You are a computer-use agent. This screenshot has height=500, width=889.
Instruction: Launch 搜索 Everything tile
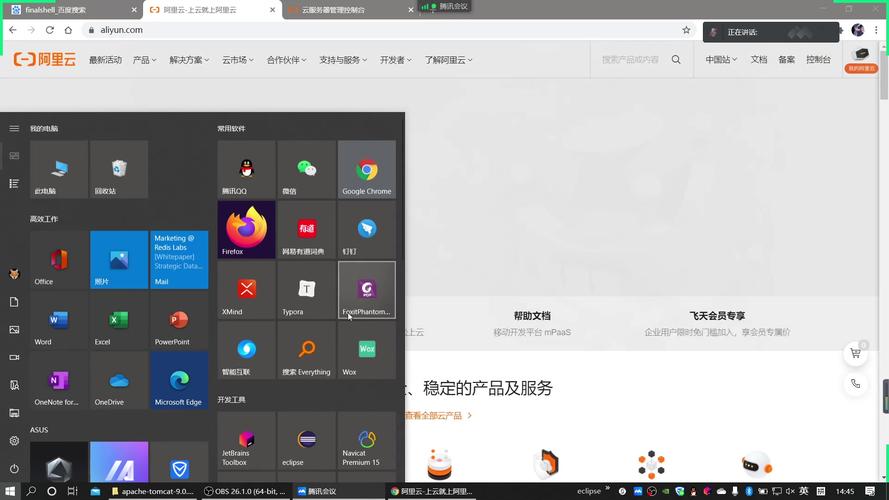click(307, 350)
